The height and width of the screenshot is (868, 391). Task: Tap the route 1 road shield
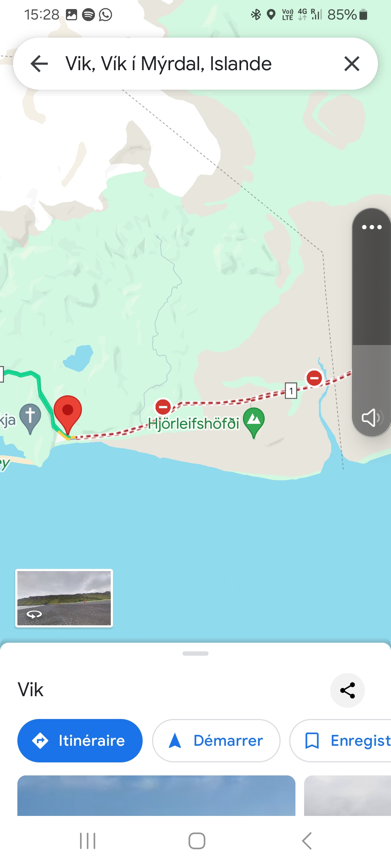click(291, 391)
